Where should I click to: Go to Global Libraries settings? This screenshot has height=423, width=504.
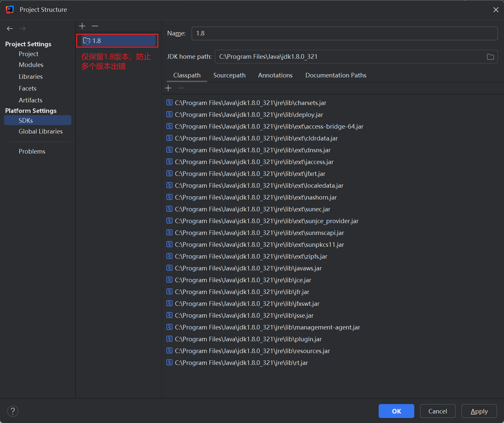pos(40,131)
